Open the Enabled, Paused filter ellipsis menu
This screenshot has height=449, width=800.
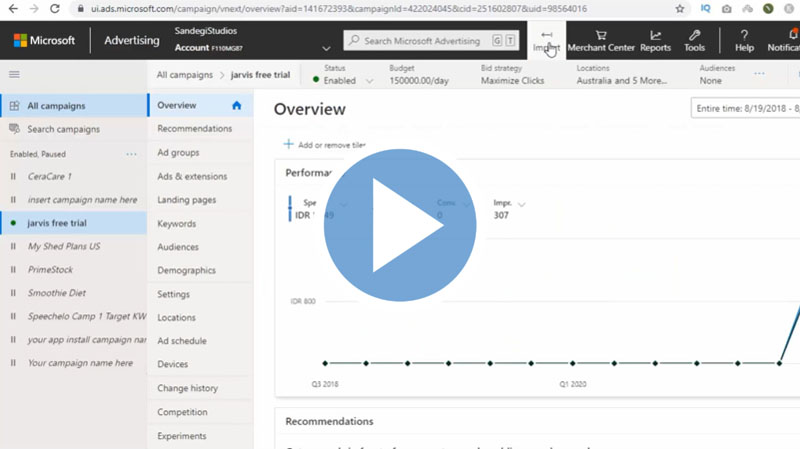[131, 154]
